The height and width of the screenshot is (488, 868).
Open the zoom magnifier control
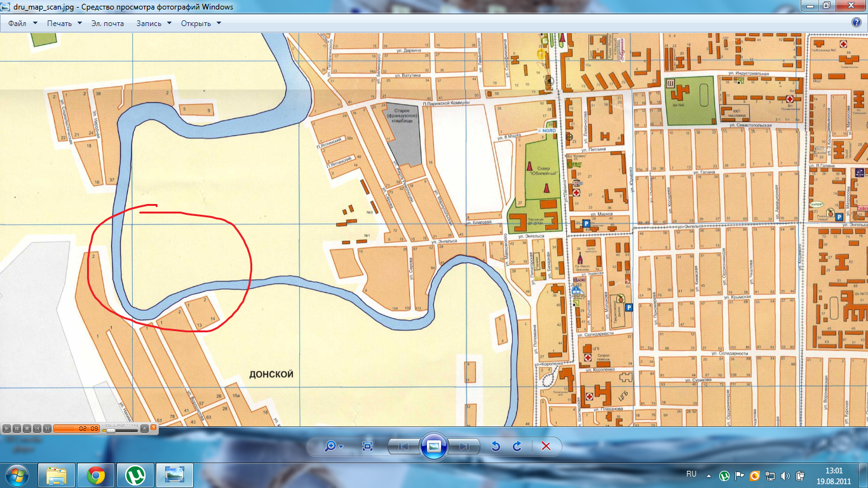click(x=330, y=446)
